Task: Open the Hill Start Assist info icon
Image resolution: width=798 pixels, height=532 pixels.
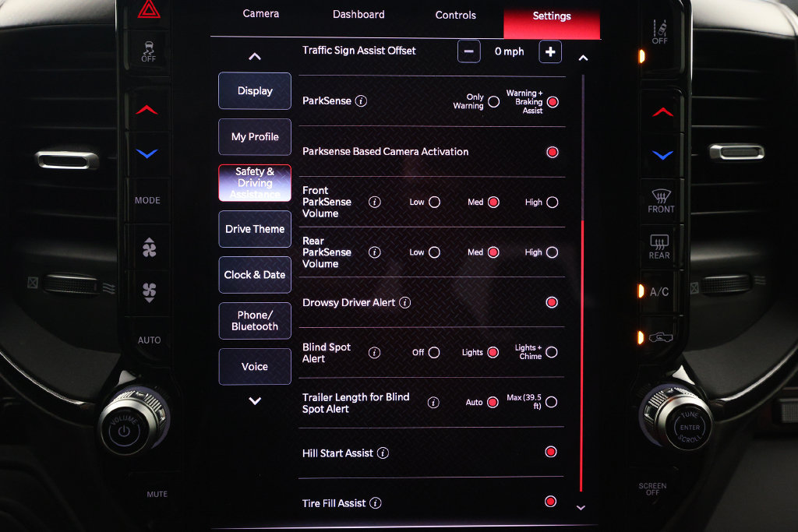Action: [383, 453]
